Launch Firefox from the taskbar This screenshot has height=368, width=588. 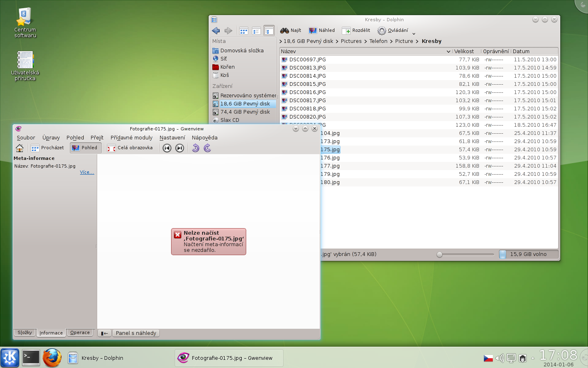coord(52,358)
